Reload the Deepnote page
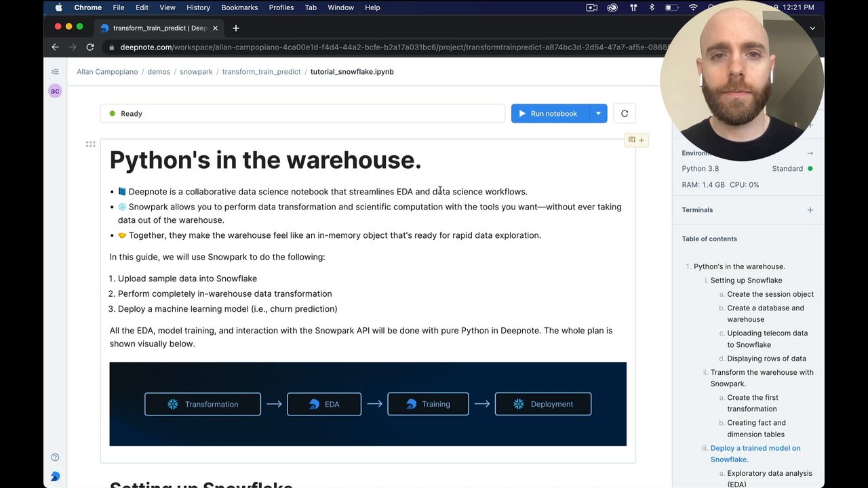868x488 pixels. [x=90, y=47]
